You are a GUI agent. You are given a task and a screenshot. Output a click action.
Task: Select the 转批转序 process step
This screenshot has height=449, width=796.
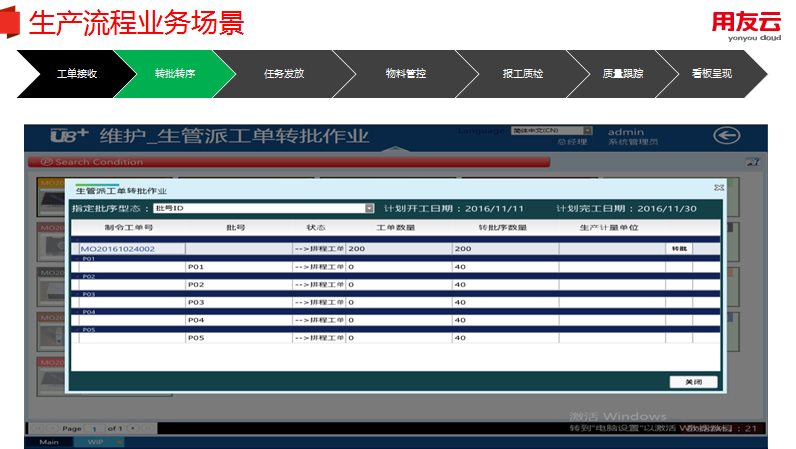tap(174, 74)
